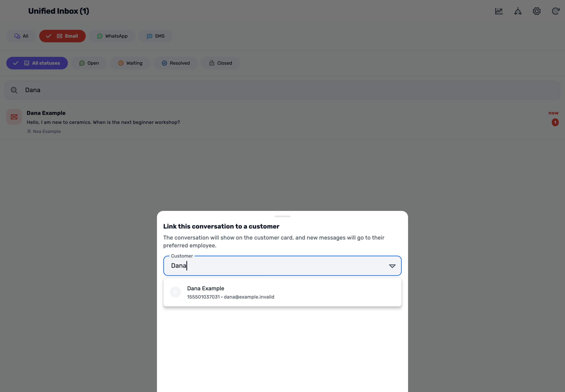Select the All channels filter

coord(21,36)
